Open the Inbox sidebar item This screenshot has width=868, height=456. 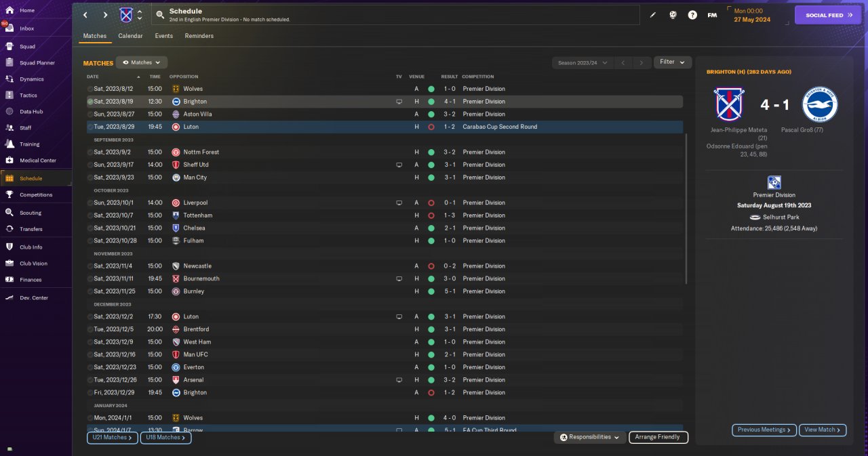click(x=27, y=28)
